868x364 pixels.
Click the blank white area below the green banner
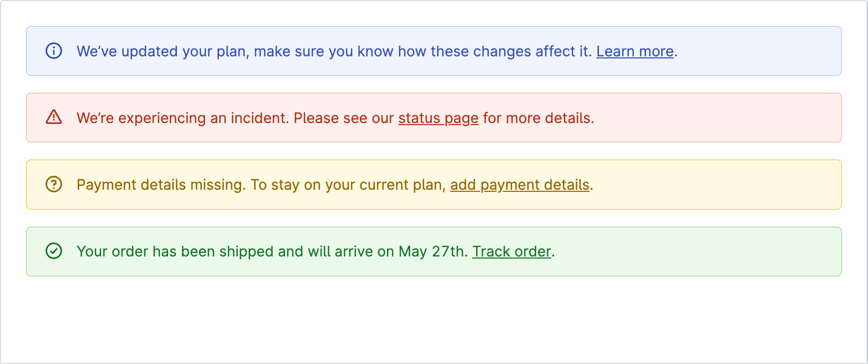tap(433, 320)
